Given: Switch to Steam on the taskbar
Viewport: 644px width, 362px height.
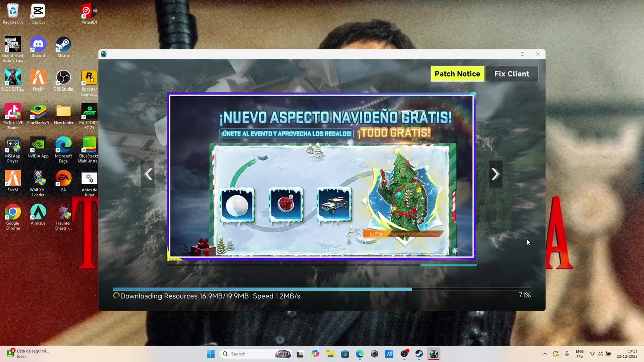Looking at the screenshot, I should pos(419,354).
